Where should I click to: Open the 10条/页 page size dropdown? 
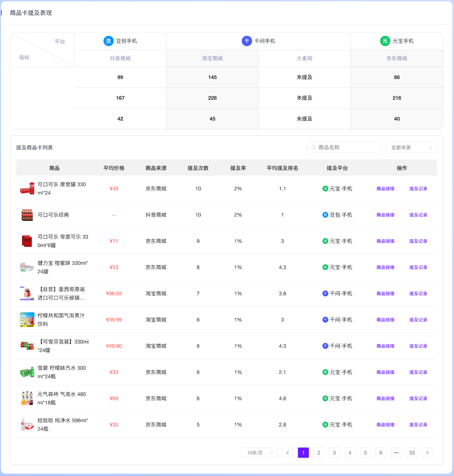coord(260,452)
